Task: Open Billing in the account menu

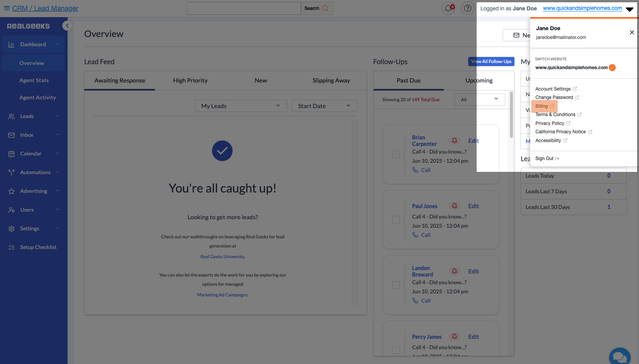Action: (x=544, y=106)
